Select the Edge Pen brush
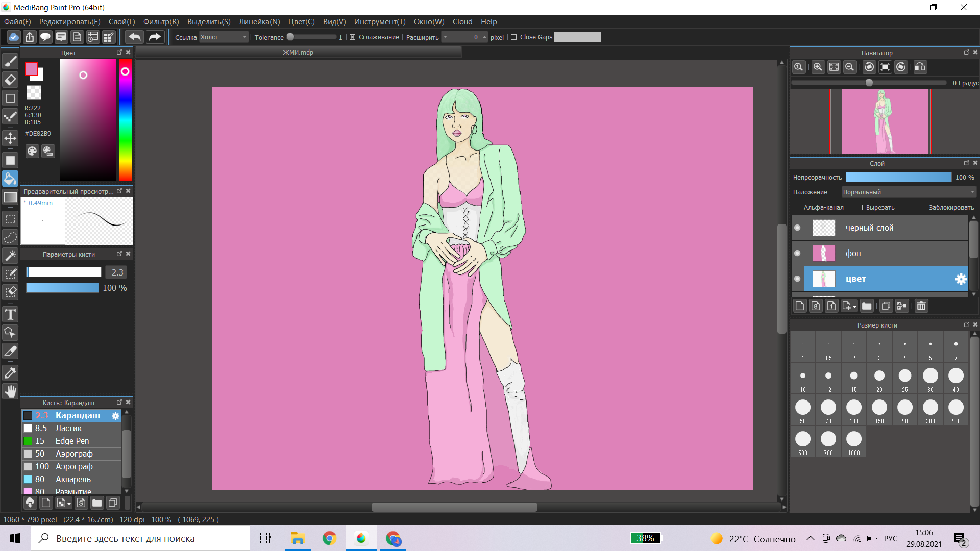 [x=72, y=441]
